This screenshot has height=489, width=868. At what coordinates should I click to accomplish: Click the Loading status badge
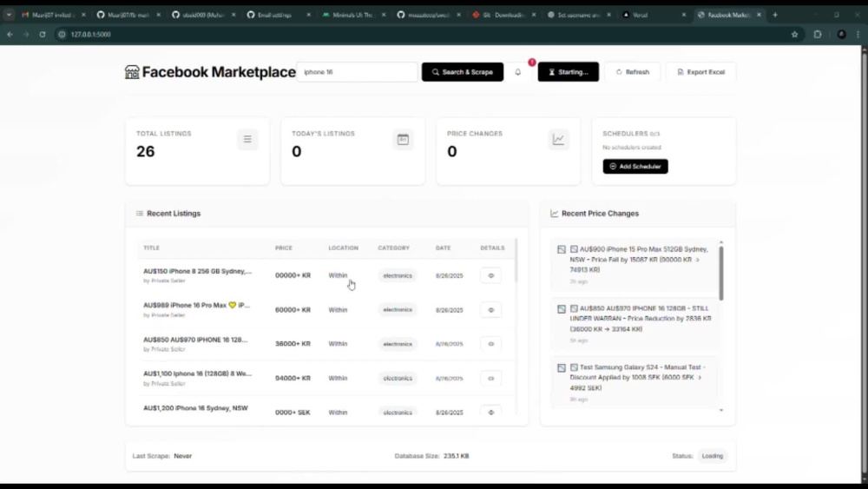point(713,456)
